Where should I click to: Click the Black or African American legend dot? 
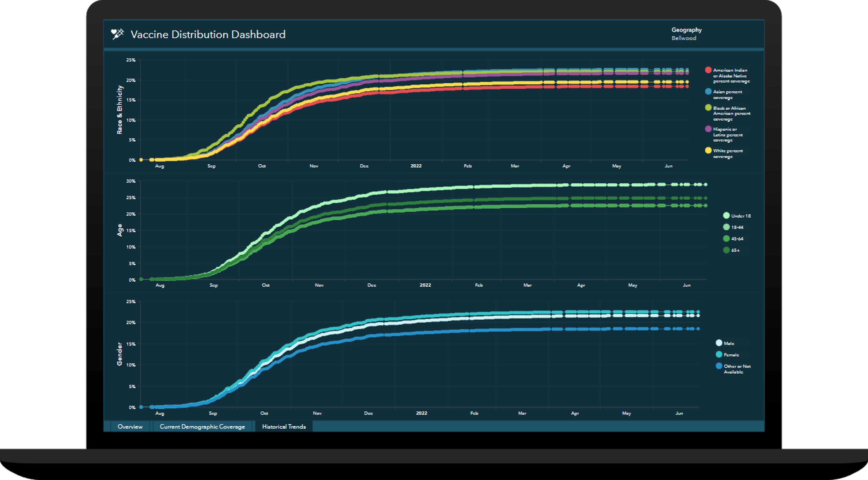coord(708,108)
